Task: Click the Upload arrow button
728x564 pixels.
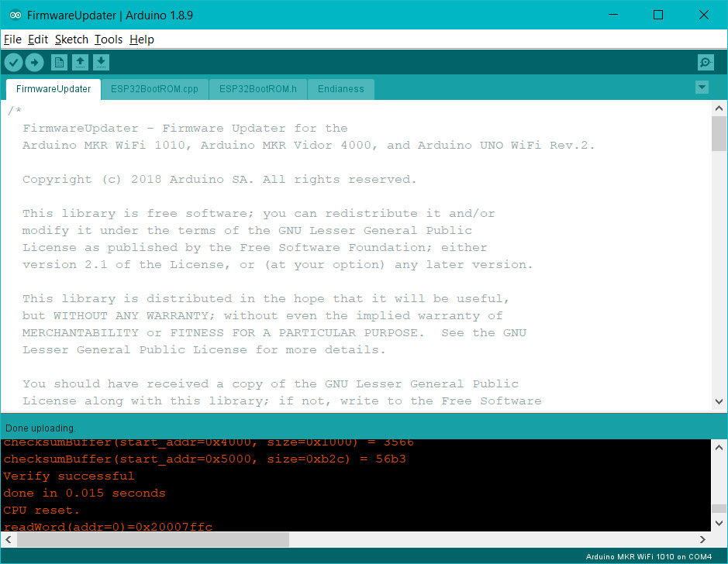Action: tap(34, 62)
